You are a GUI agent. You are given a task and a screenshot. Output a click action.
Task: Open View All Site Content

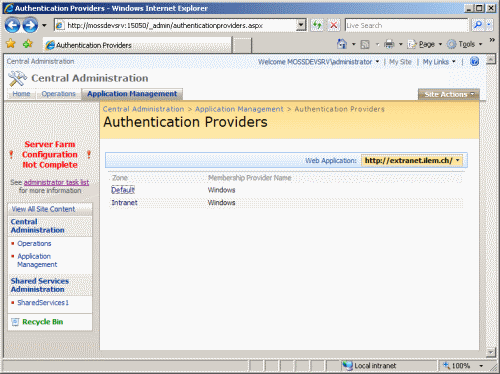tap(43, 209)
